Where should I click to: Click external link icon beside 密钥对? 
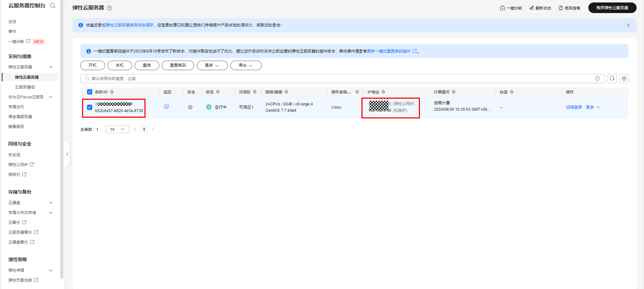[x=24, y=174]
